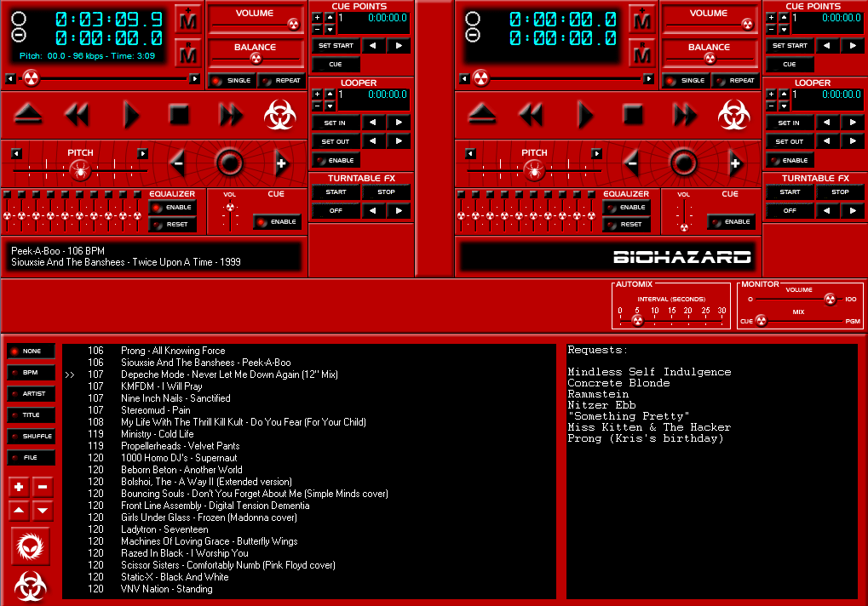Viewport: 868px width, 606px height.
Task: Select 'Nine Inch Nails - Sanctified' in playlist
Action: [x=175, y=398]
